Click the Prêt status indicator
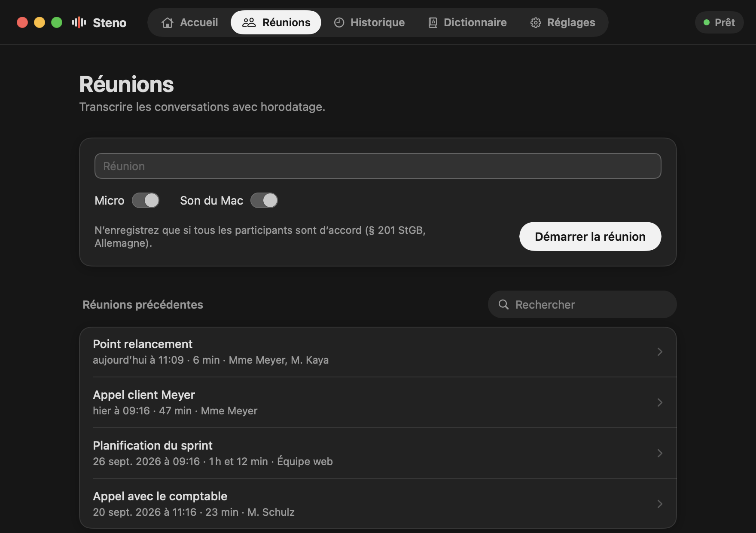The image size is (756, 533). click(x=719, y=22)
